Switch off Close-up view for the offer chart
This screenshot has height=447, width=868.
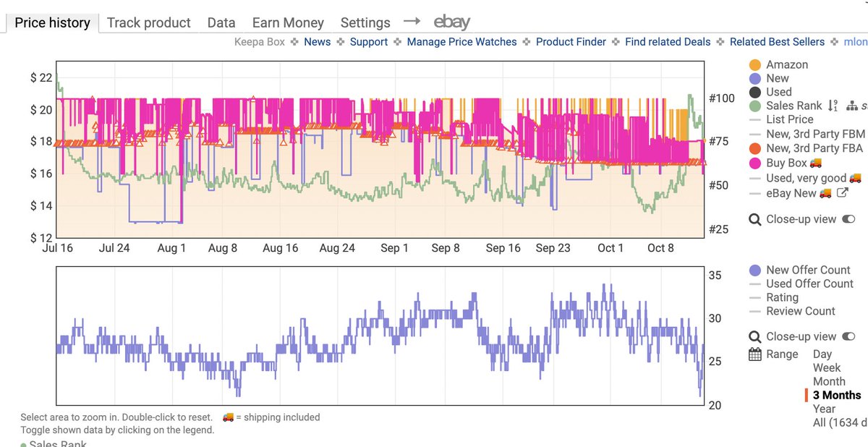(x=848, y=336)
